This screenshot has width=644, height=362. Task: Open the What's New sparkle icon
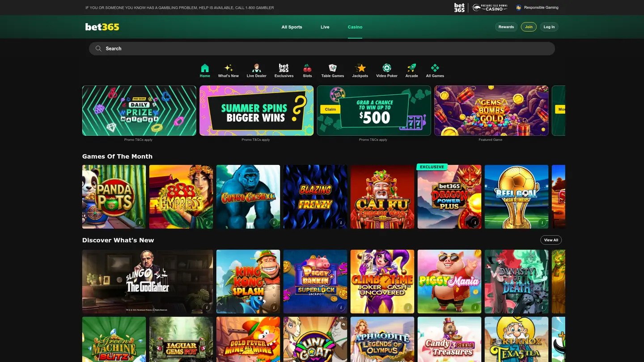pyautogui.click(x=228, y=68)
